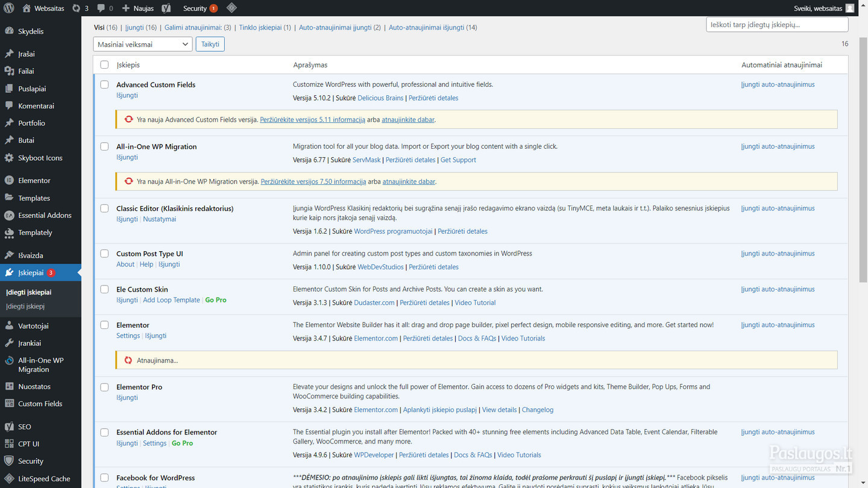Show Auto-atnaujinimai įjungti plugins
This screenshot has height=488, width=868.
pyautogui.click(x=340, y=27)
